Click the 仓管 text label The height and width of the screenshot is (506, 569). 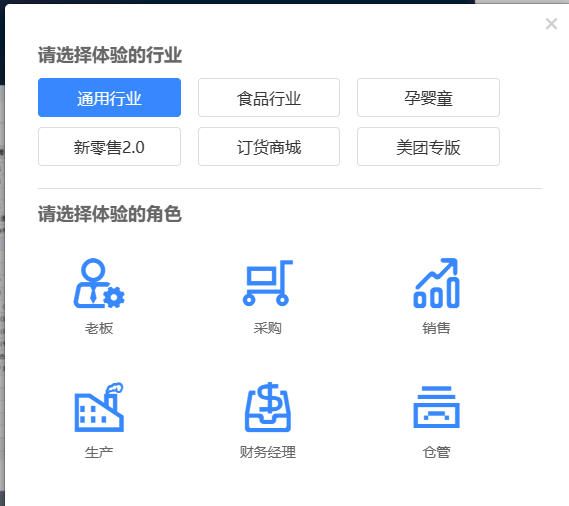point(437,452)
